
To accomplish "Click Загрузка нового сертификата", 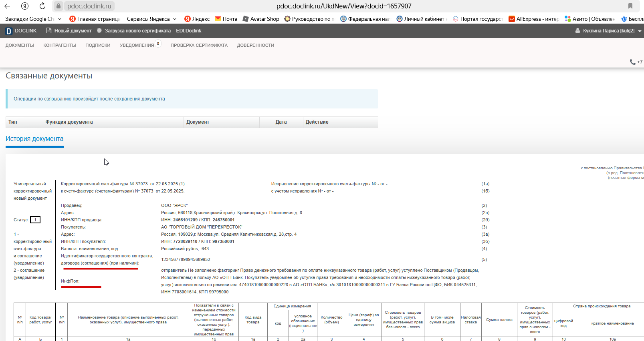I will [x=134, y=31].
